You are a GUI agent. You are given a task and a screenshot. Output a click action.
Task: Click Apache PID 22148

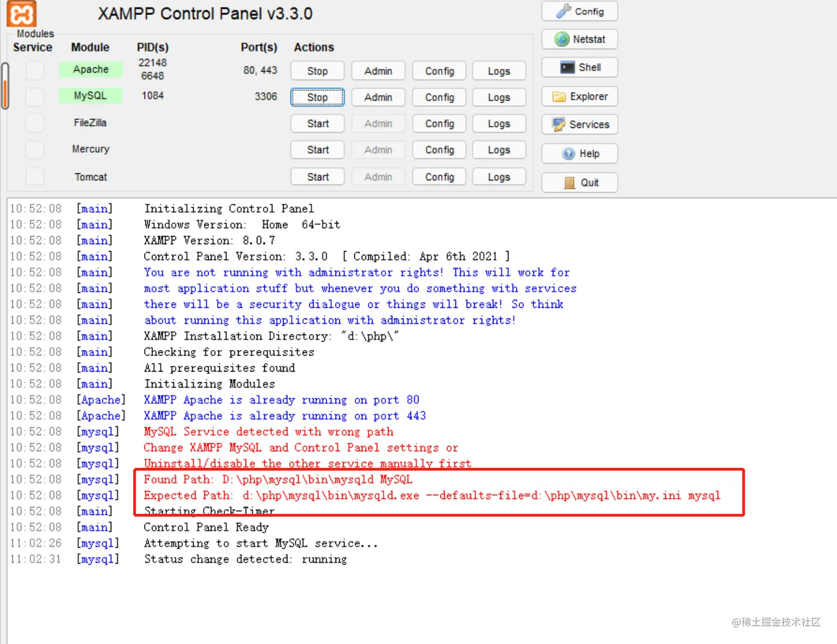click(152, 63)
